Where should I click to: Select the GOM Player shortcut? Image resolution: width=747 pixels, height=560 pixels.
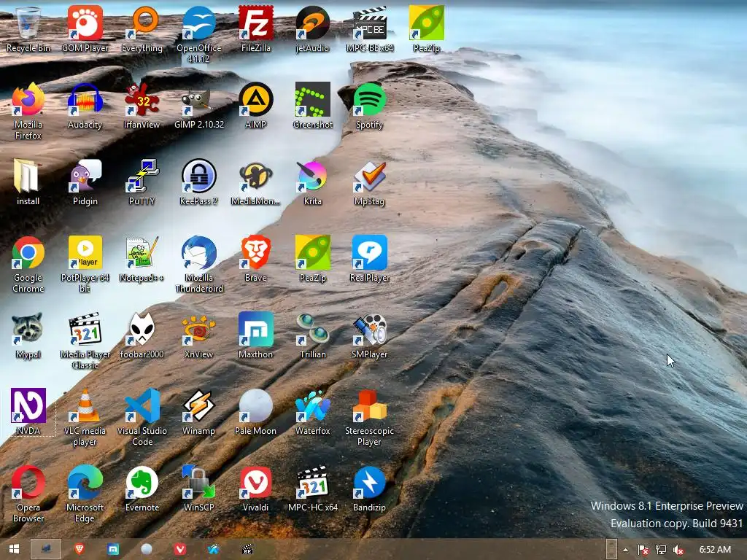coord(85,29)
